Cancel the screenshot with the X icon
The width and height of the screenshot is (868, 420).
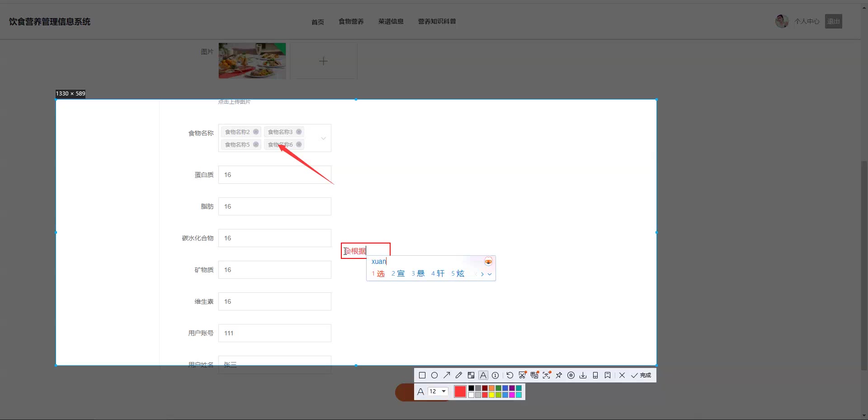(622, 375)
